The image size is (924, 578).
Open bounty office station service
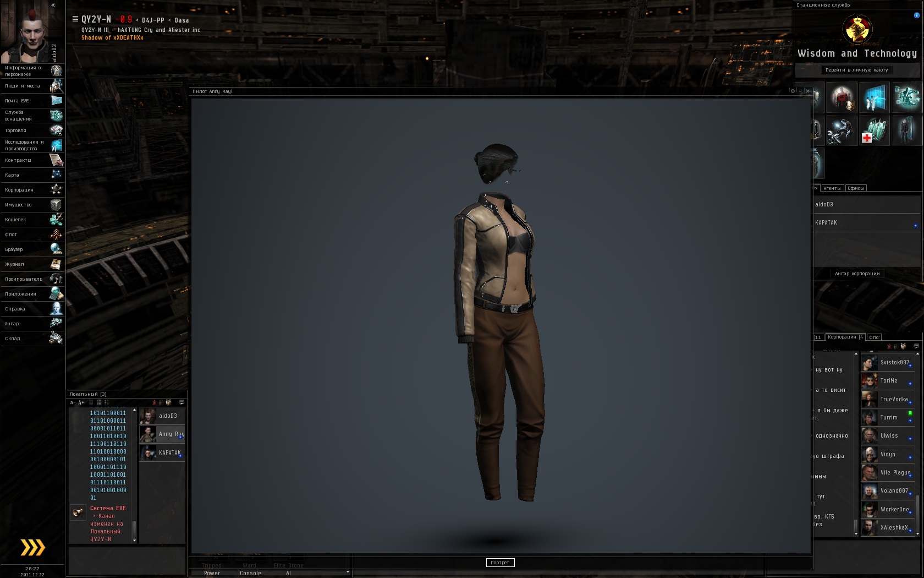point(842,97)
